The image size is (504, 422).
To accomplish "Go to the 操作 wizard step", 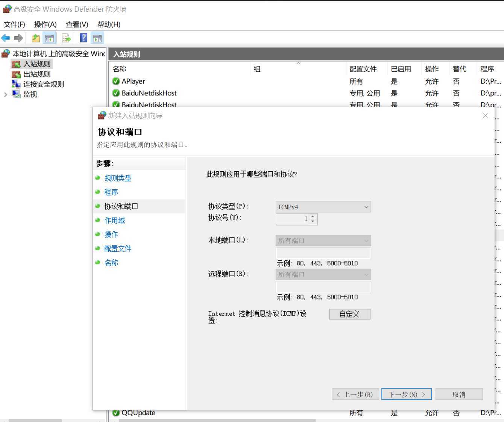I will pos(111,234).
